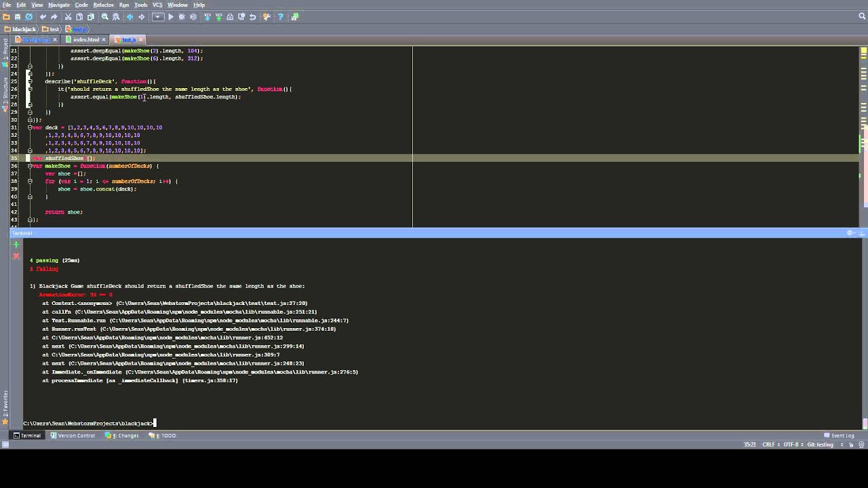This screenshot has height=488, width=868.
Task: Click the Cut scissors icon
Action: pyautogui.click(x=68, y=17)
